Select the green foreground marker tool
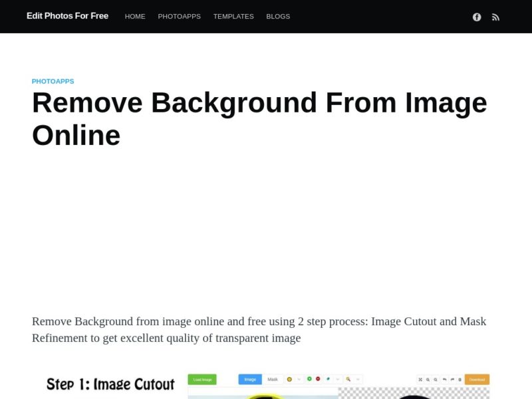Viewport: 532px width, 399px height. click(309, 378)
